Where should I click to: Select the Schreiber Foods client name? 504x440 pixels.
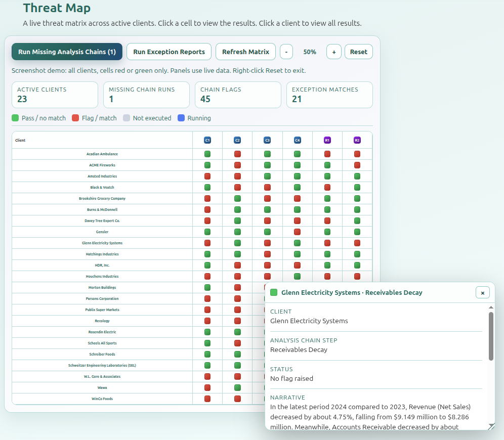[102, 354]
